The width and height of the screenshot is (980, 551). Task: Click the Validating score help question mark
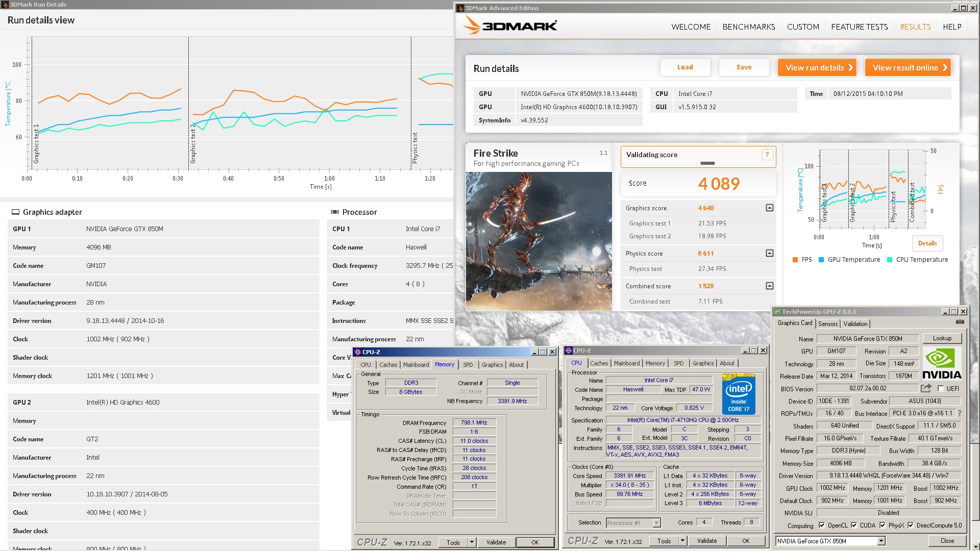(x=767, y=155)
